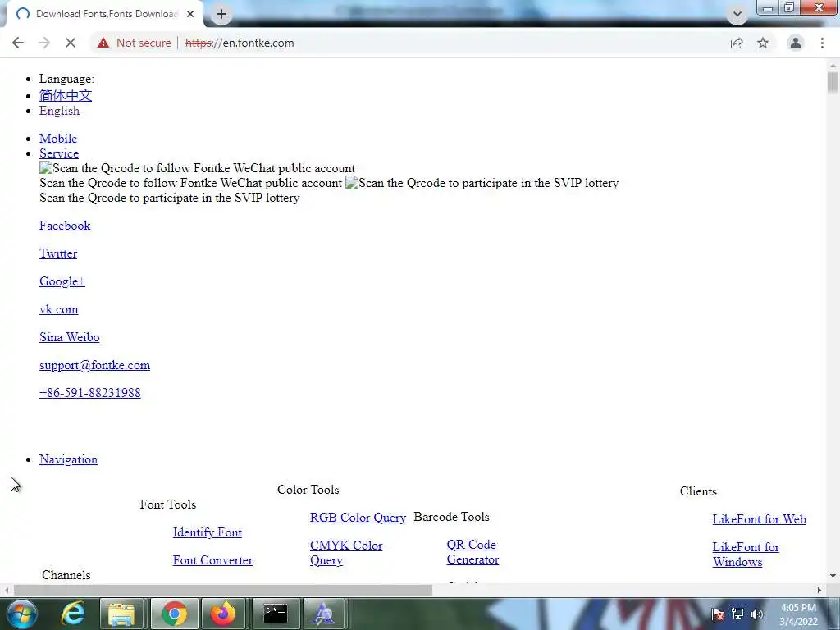Click the Color Tools heading text
840x630 pixels.
point(308,490)
